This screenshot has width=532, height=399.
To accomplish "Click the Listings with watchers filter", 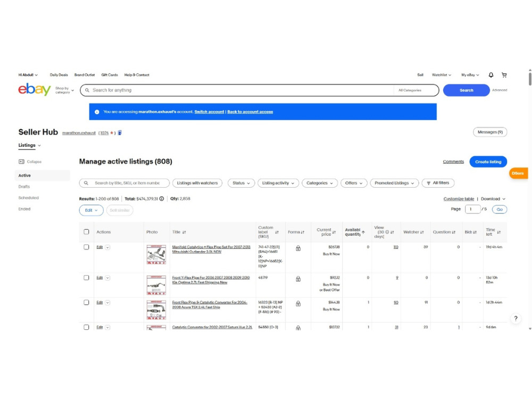I will click(197, 183).
